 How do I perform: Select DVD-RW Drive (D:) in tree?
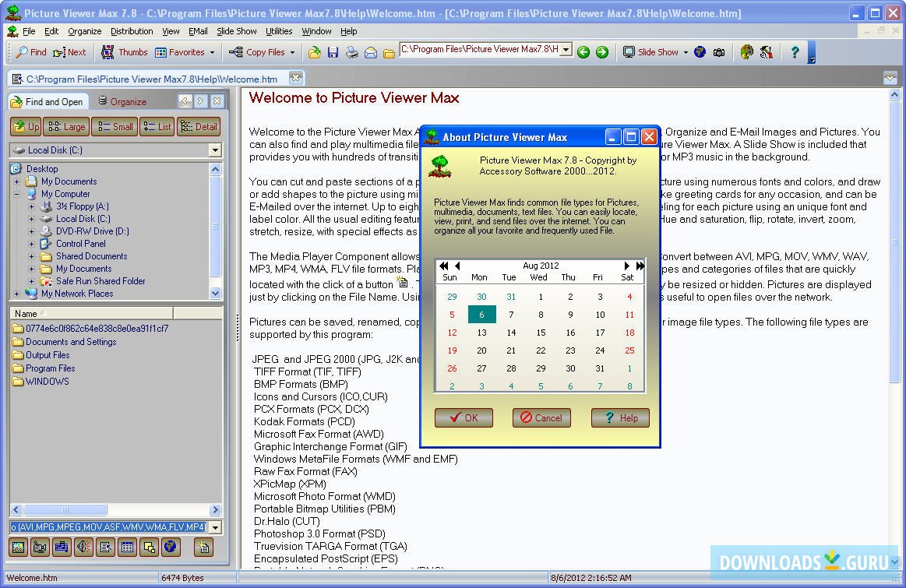coord(92,231)
